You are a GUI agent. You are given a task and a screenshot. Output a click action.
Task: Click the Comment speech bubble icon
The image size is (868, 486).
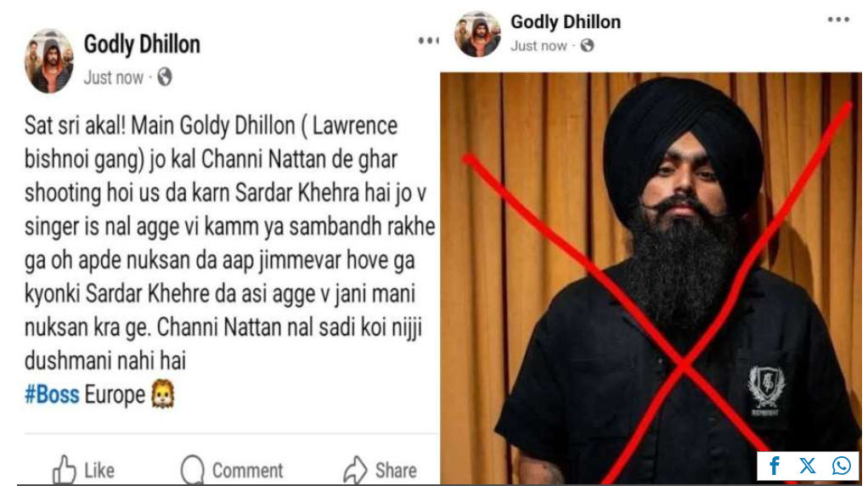tap(192, 470)
